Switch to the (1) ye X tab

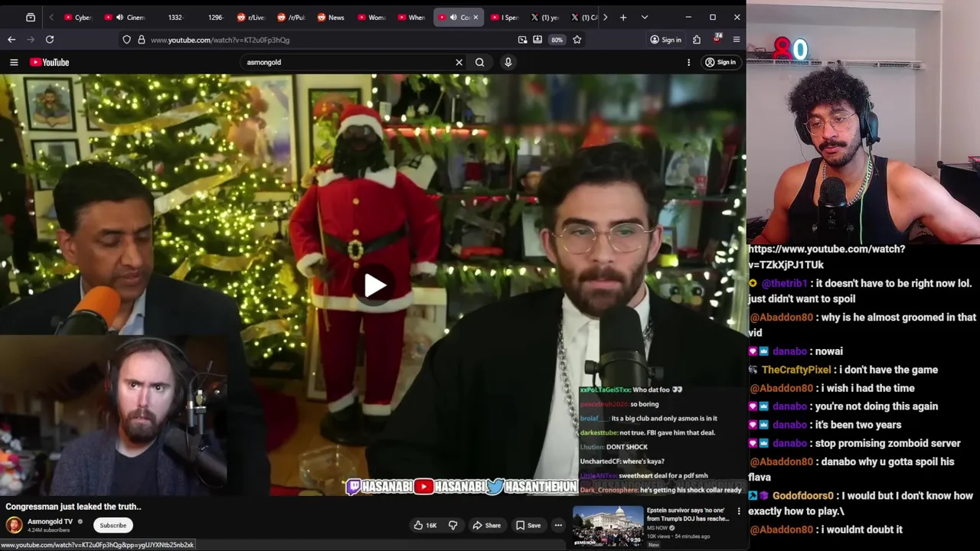545,17
